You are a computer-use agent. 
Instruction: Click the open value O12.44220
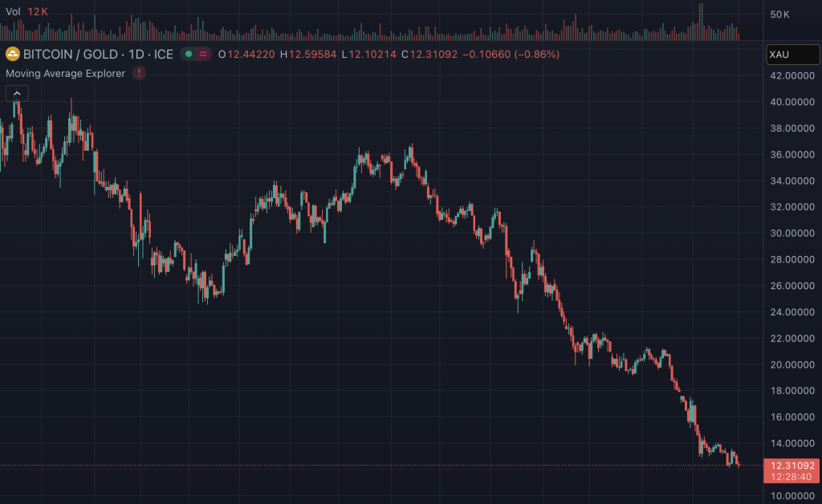(246, 55)
